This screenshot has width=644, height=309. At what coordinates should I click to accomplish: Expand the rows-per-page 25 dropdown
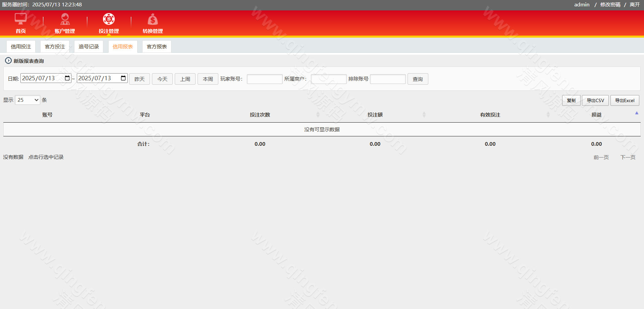[x=28, y=100]
